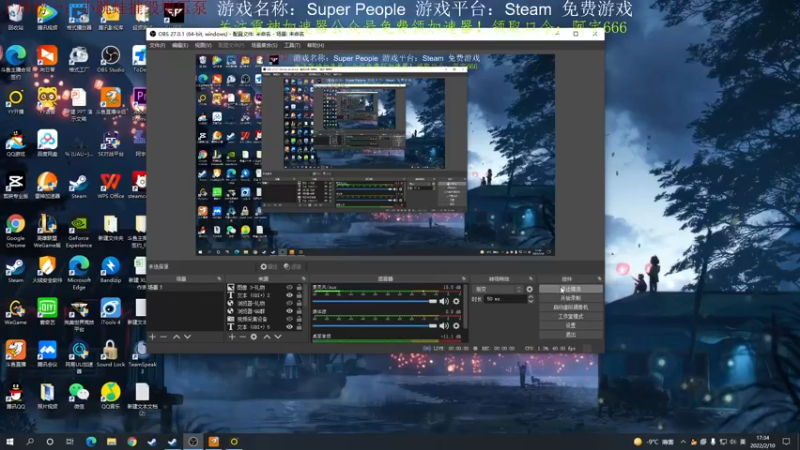Open source filters button above panels

(292, 266)
